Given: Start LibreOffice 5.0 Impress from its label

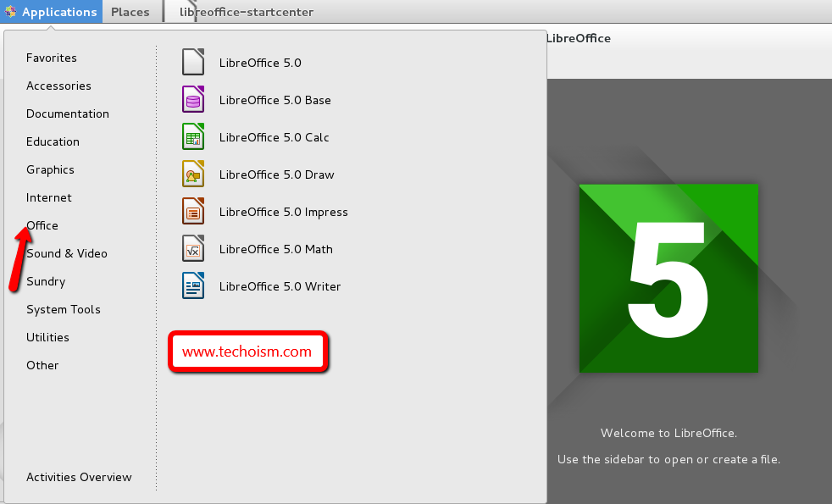Looking at the screenshot, I should point(283,212).
